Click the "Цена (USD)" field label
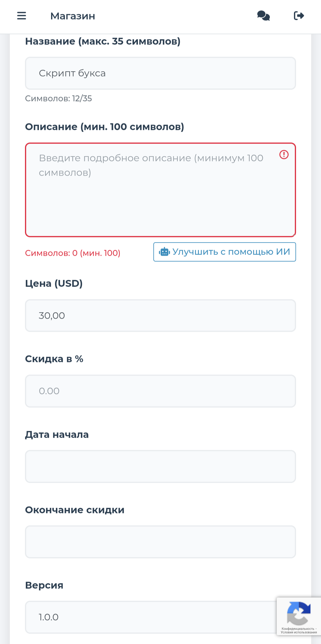The image size is (321, 644). (x=54, y=283)
